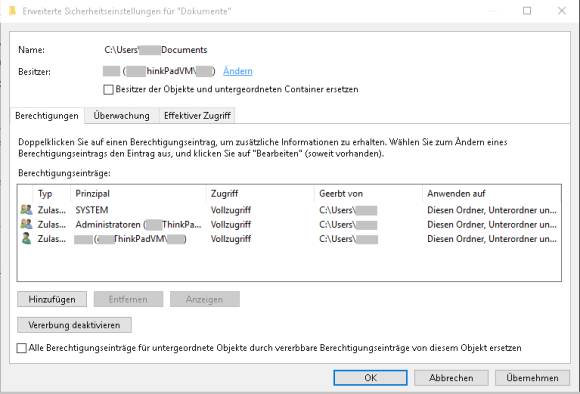Open the Effektiver Zugriff tab
The height and width of the screenshot is (394, 580).
197,116
